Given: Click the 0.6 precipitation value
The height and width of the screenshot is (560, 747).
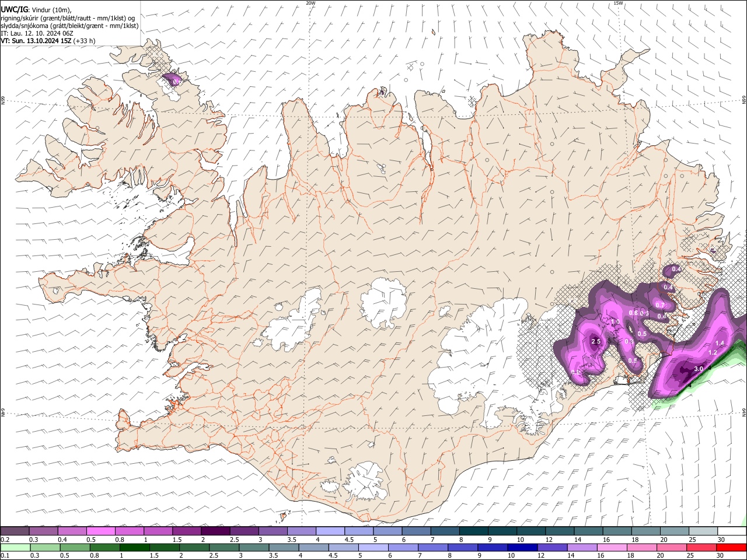Looking at the screenshot, I should (633, 313).
